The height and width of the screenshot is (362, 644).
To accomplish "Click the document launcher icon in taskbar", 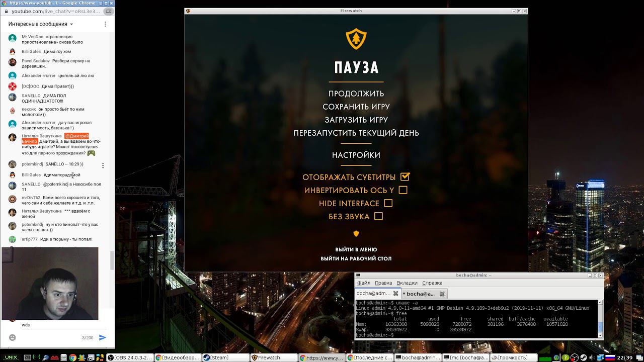I will coord(64,357).
